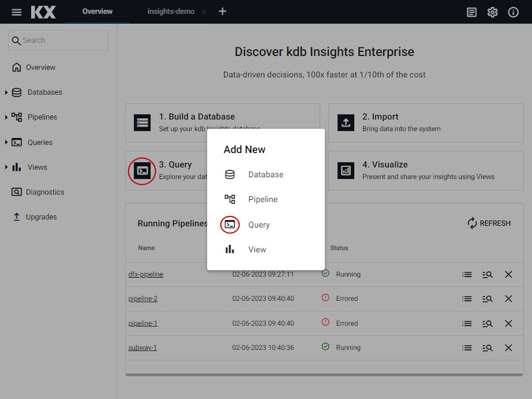Switch to the Overview tab
532x399 pixels.
[98, 12]
